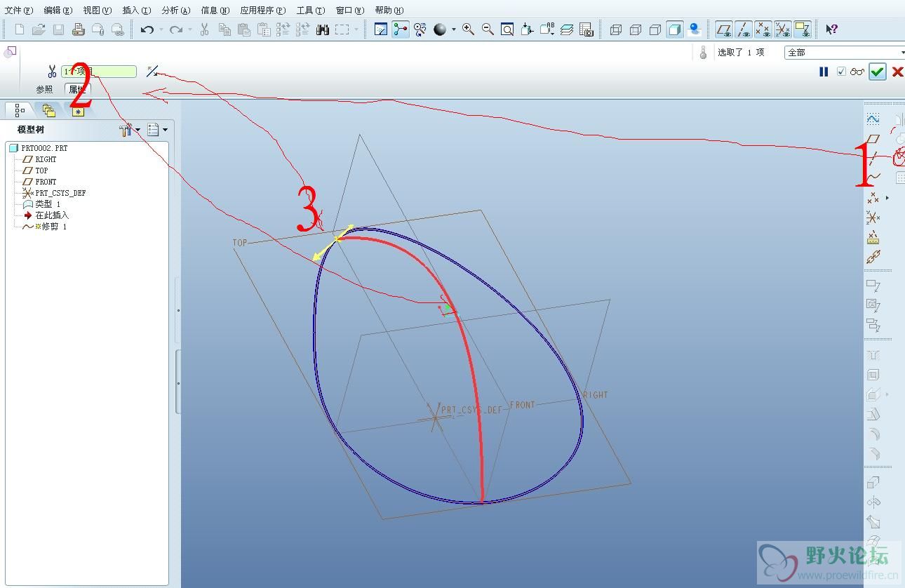This screenshot has width=905, height=588.
Task: Open the model tree settings dropdown
Action: 130,130
